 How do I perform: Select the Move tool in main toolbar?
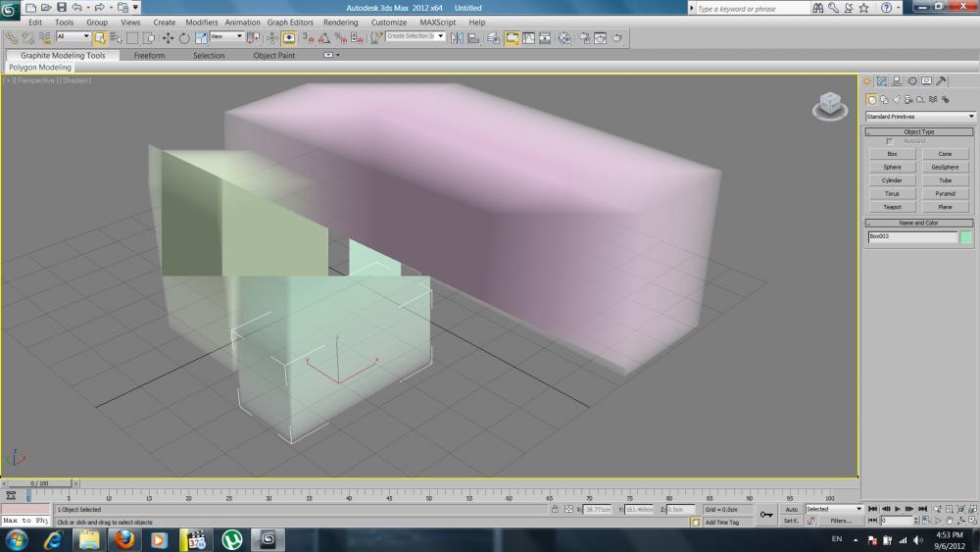tap(168, 38)
